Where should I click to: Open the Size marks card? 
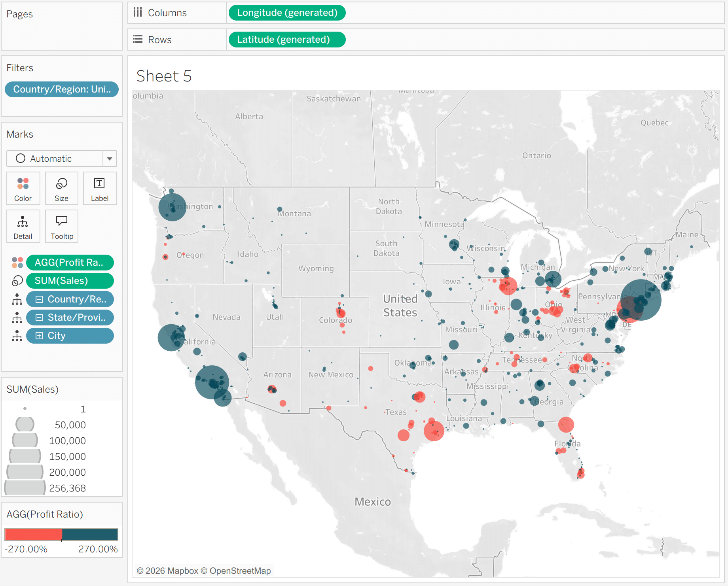[61, 188]
